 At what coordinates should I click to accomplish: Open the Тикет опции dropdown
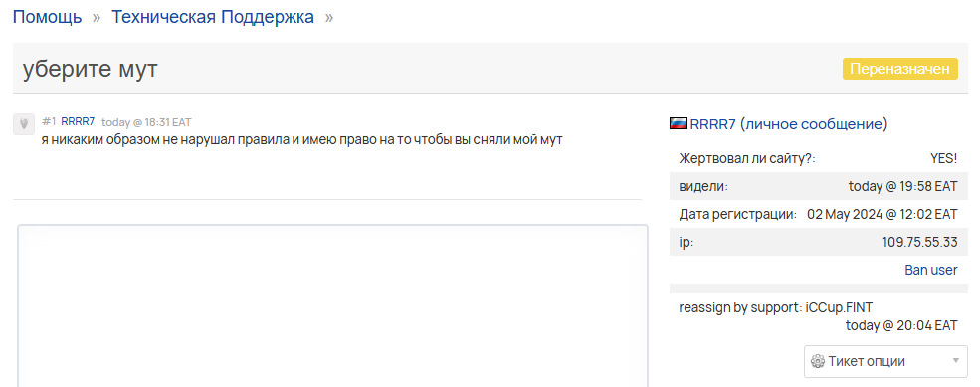coord(885,361)
